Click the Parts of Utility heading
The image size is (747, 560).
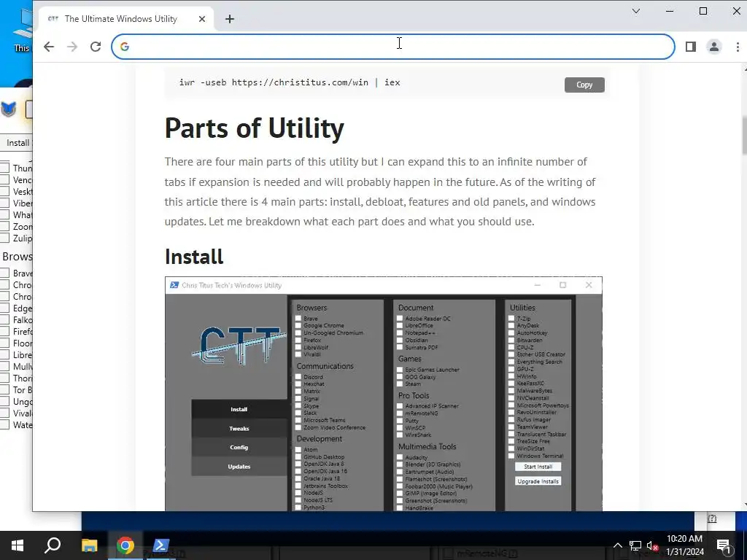[255, 128]
